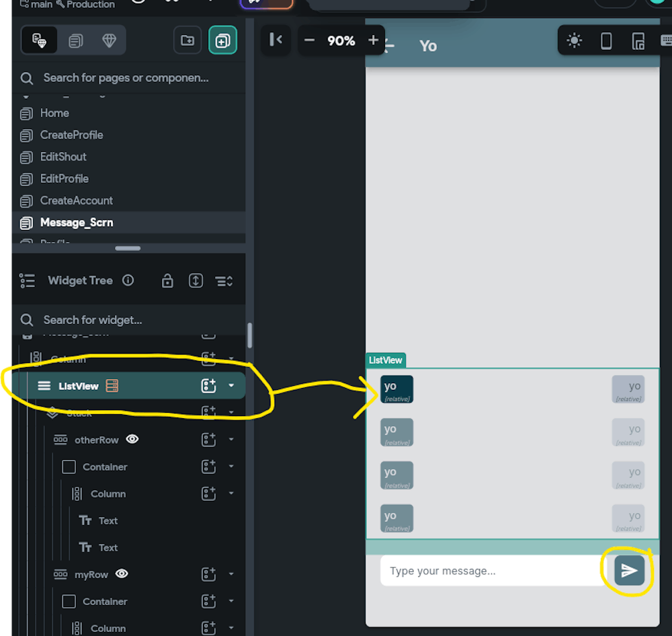Focus the search for pages or components field
672x636 pixels.
coord(128,78)
